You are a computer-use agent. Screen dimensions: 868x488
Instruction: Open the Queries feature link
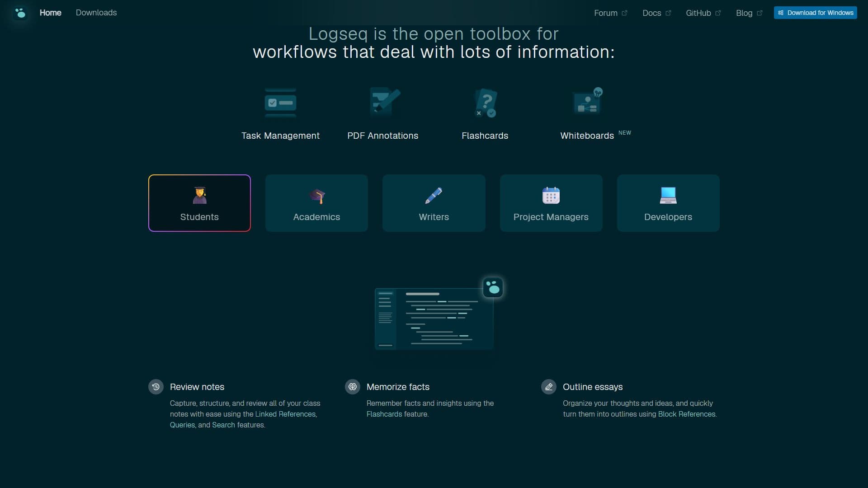[182, 425]
